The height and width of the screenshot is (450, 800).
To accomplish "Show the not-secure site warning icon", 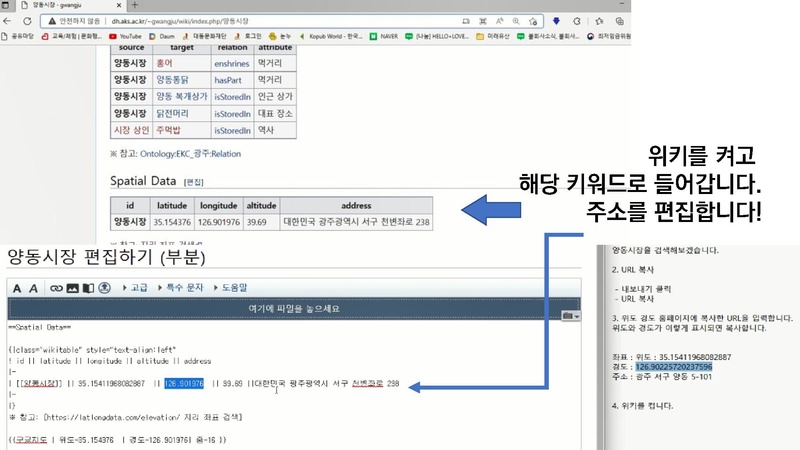I will click(52, 21).
